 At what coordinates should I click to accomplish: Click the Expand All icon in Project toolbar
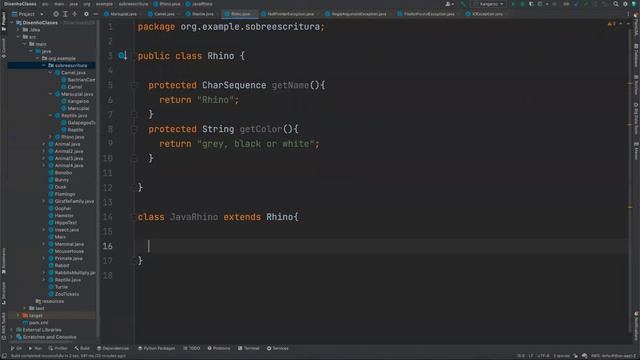tap(65, 14)
